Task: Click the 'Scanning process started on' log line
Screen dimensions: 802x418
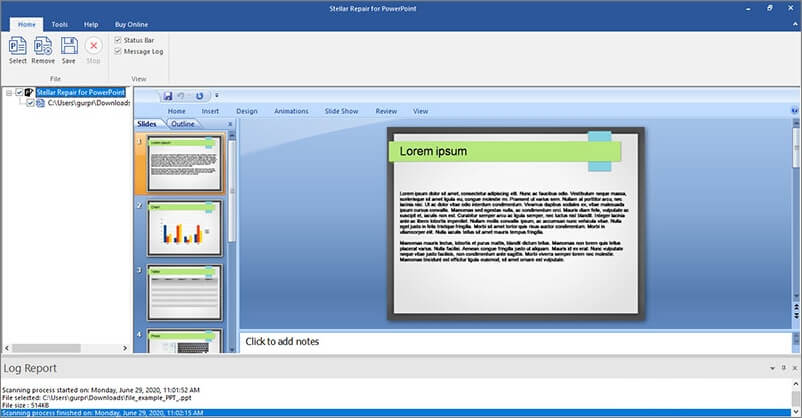Action: pos(101,390)
